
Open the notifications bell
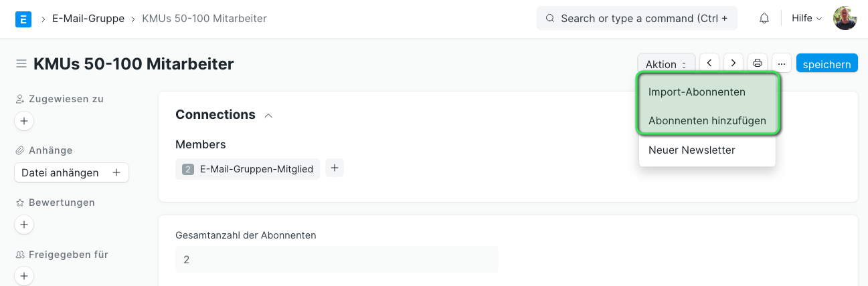764,19
